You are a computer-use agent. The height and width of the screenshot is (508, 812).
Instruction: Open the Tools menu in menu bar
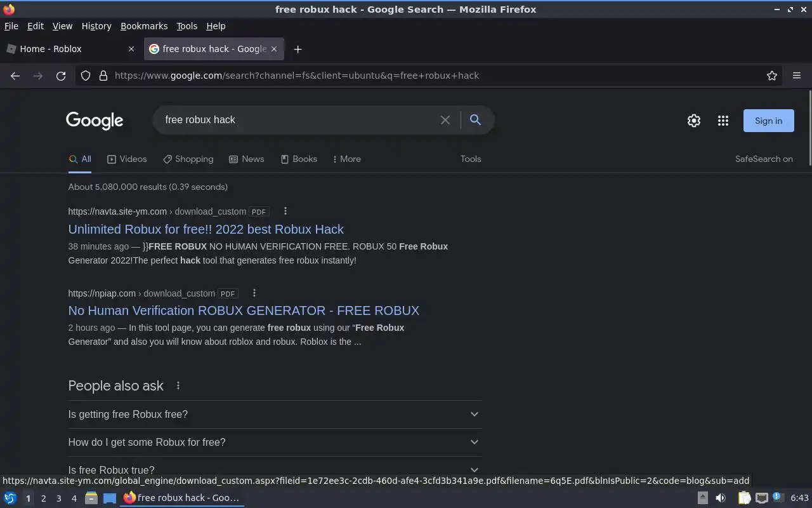tap(187, 26)
